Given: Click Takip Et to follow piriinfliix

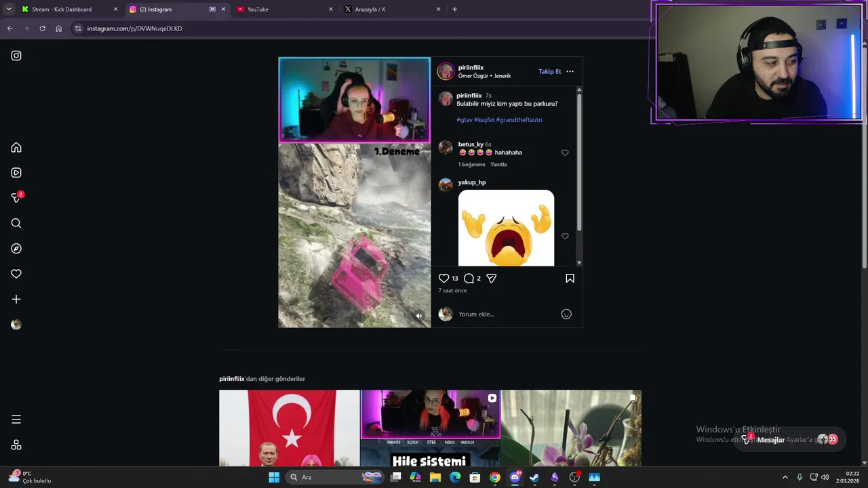Looking at the screenshot, I should [550, 71].
